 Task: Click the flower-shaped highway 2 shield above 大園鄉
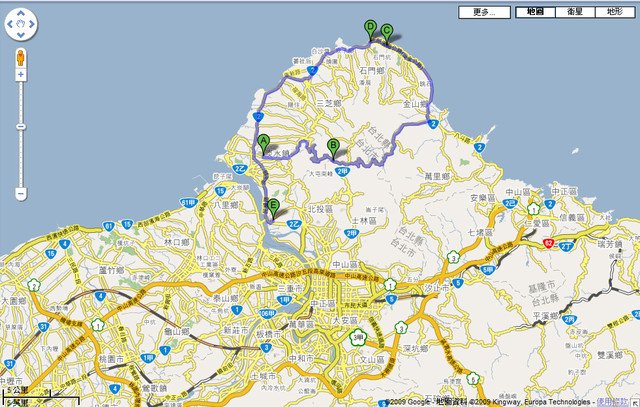click(34, 285)
